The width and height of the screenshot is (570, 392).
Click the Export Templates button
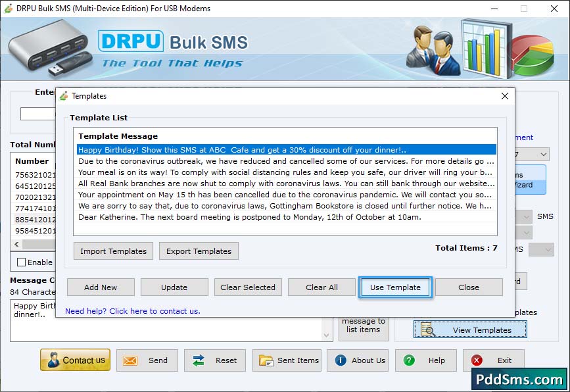tap(199, 251)
